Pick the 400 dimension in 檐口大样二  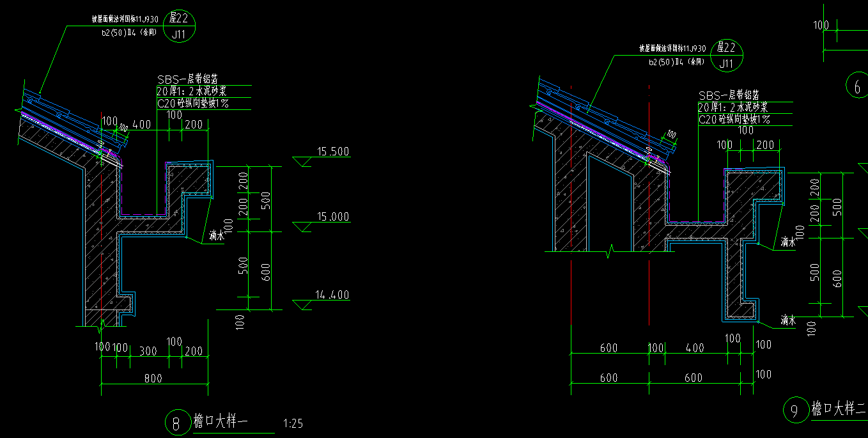pos(695,348)
